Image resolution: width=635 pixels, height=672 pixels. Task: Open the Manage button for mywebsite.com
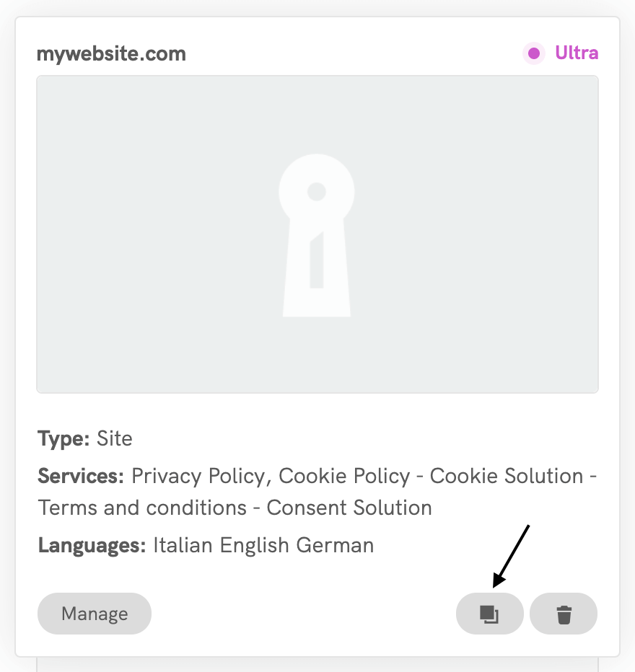pos(95,614)
